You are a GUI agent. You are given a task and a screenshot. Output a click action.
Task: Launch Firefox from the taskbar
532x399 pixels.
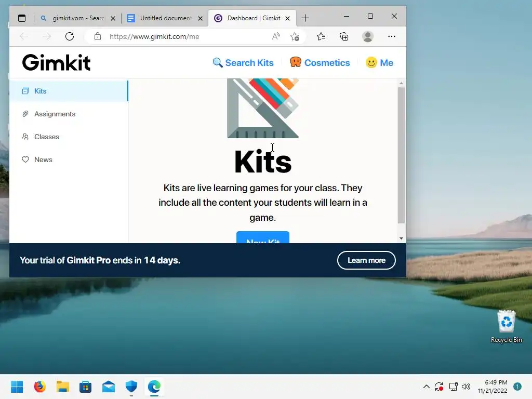[x=39, y=387]
